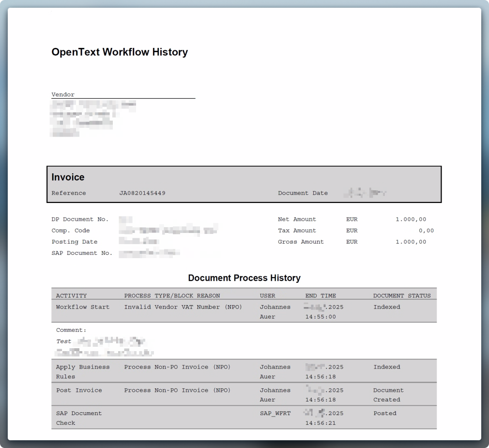The image size is (489, 448).
Task: Click the DP Document No. field
Action: tap(79, 219)
